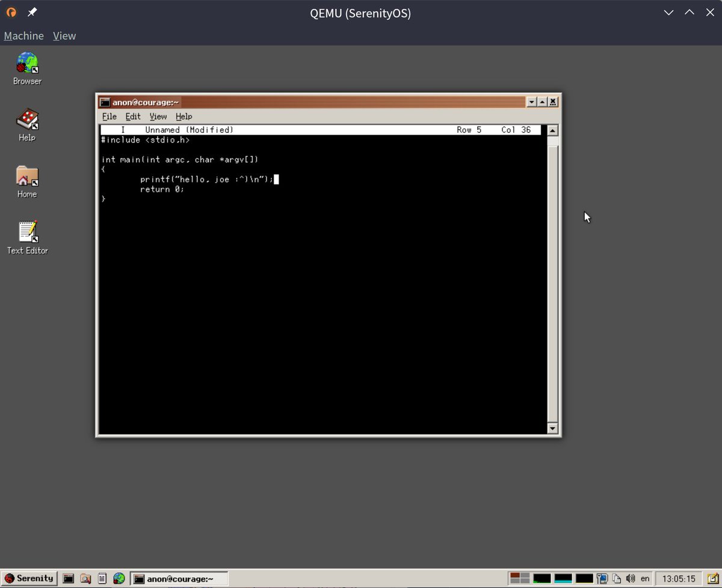Launch File Manager from taskbar quick launch
Image resolution: width=722 pixels, height=588 pixels.
pos(85,578)
